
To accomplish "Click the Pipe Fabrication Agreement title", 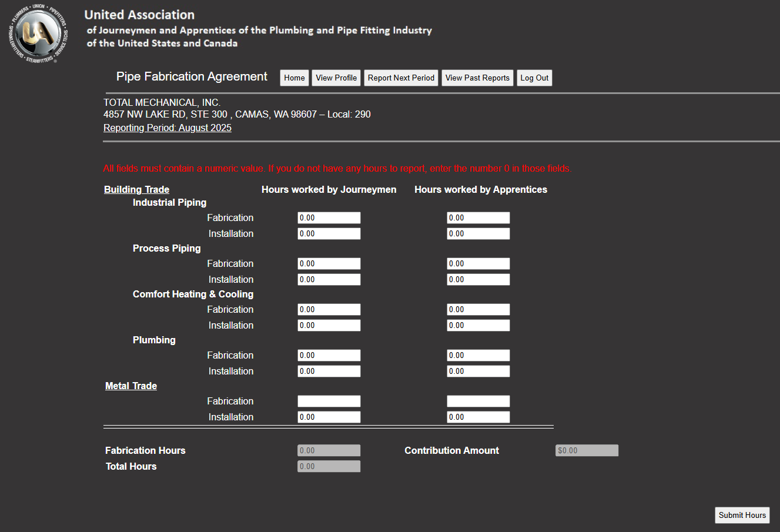I will [x=192, y=76].
